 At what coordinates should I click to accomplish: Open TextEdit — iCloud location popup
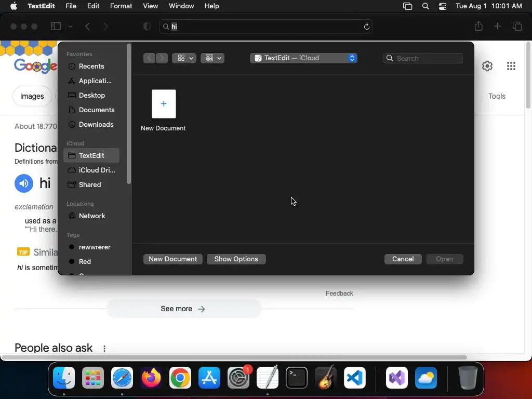point(303,58)
